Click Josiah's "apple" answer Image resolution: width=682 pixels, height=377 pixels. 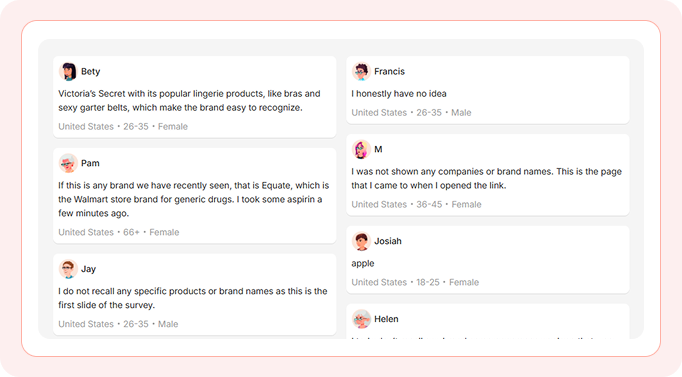point(363,264)
